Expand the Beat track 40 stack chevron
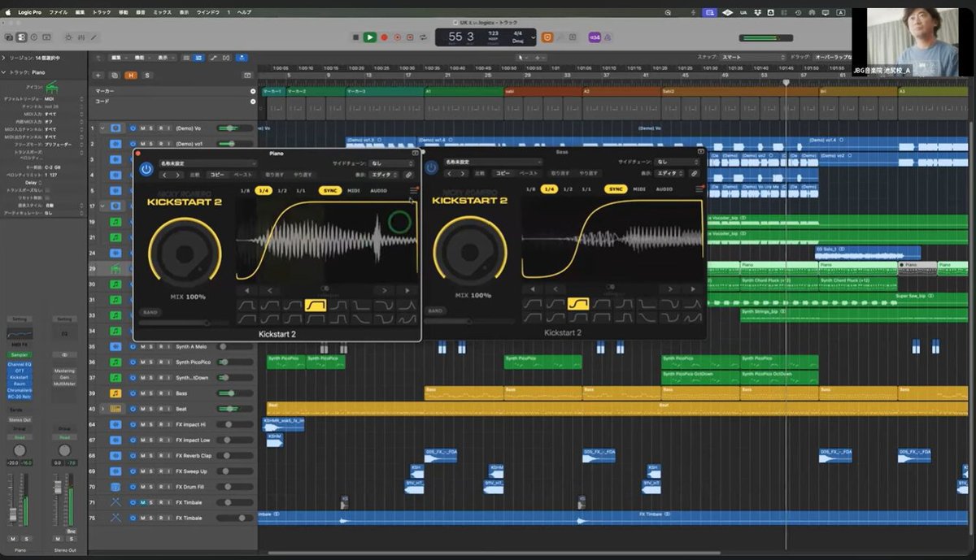The image size is (976, 560). (x=103, y=409)
